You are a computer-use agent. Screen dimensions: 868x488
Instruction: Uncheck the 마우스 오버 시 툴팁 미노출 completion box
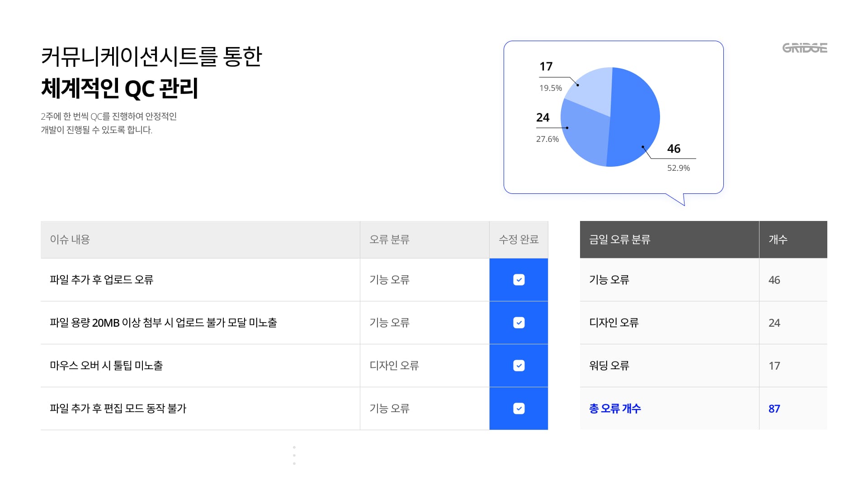coord(519,366)
